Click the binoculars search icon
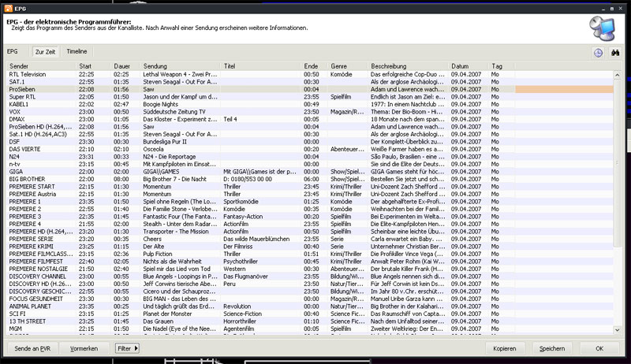This screenshot has height=364, width=631. click(x=616, y=52)
